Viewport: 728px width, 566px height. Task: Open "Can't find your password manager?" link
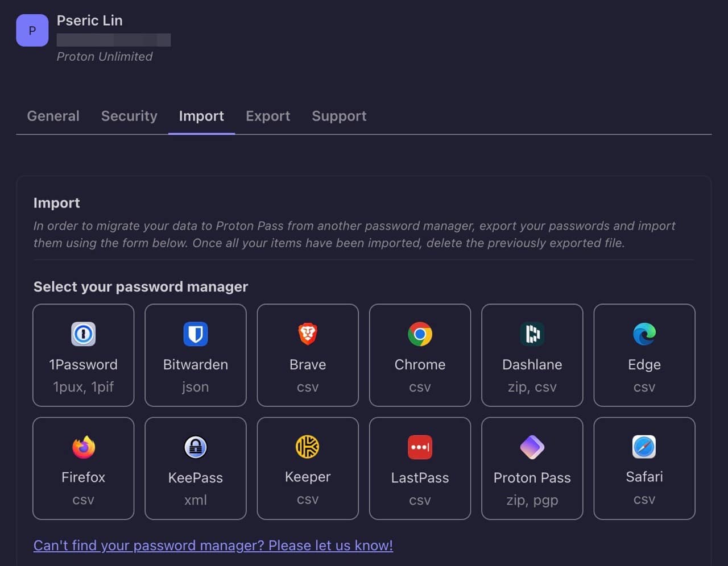pos(213,546)
